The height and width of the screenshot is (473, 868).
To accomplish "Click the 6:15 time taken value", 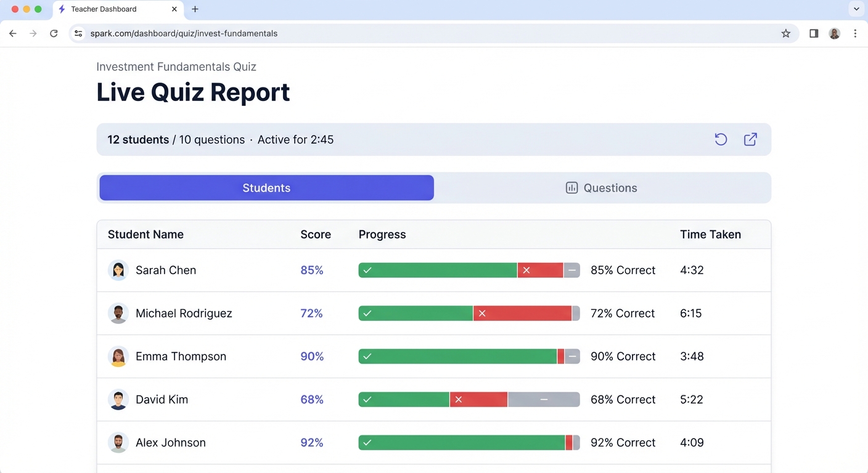I will tap(691, 313).
